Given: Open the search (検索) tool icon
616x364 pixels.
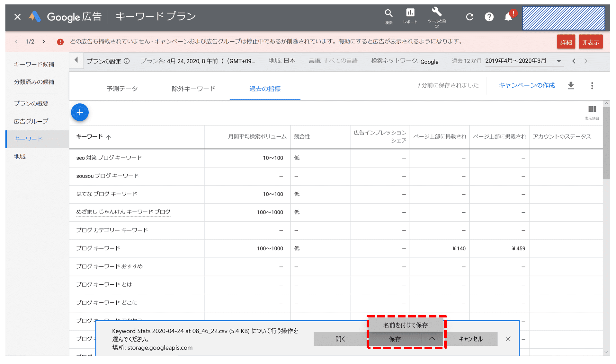Looking at the screenshot, I should point(389,17).
